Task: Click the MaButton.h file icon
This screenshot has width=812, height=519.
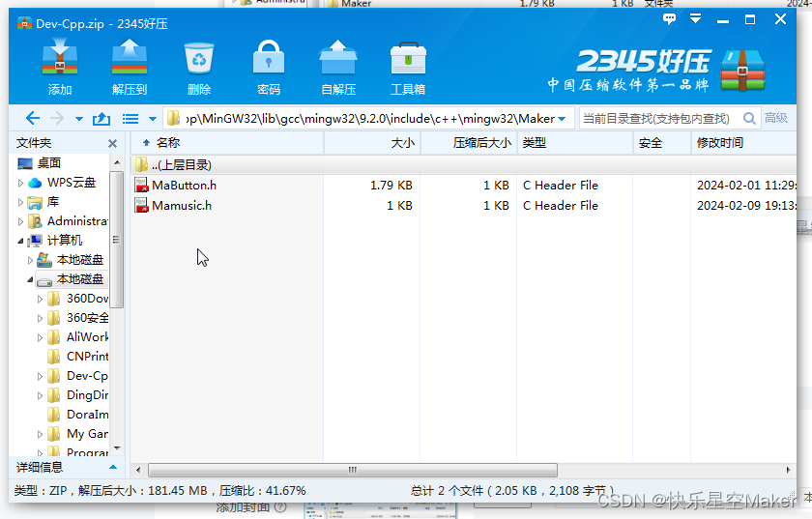Action: click(x=141, y=185)
